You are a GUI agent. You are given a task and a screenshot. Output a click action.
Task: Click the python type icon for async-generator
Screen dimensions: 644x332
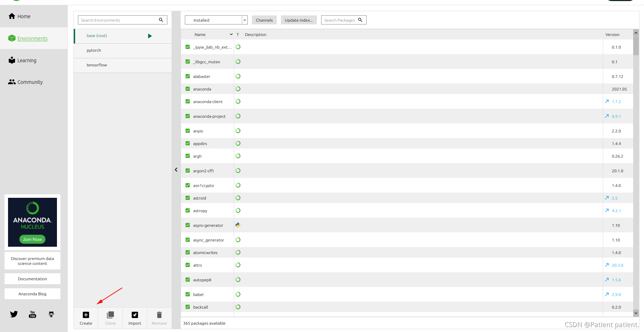(238, 225)
